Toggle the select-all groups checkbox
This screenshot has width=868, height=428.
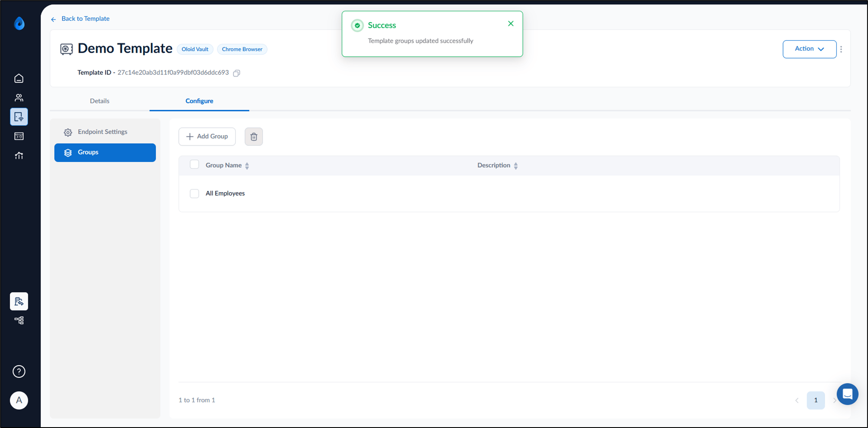pos(194,164)
